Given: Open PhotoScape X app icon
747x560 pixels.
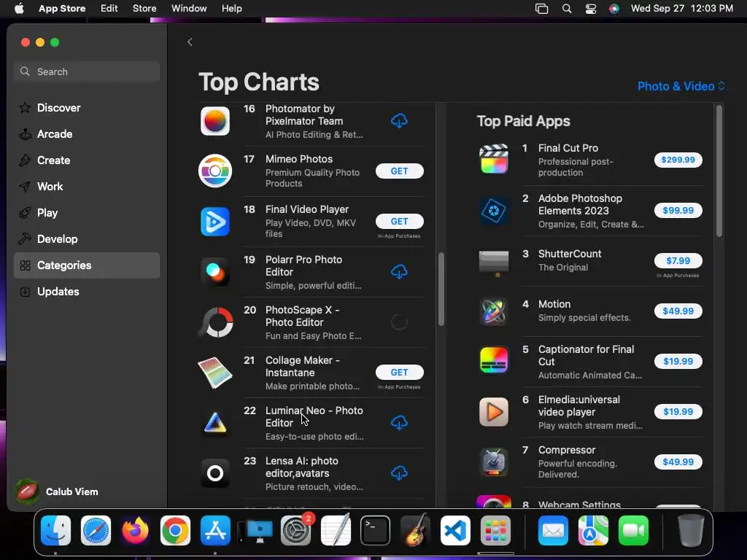Looking at the screenshot, I should point(215,322).
